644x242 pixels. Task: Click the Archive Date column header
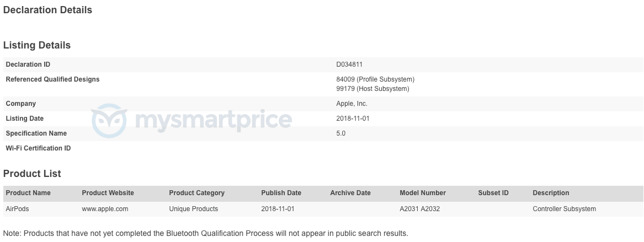pos(350,193)
